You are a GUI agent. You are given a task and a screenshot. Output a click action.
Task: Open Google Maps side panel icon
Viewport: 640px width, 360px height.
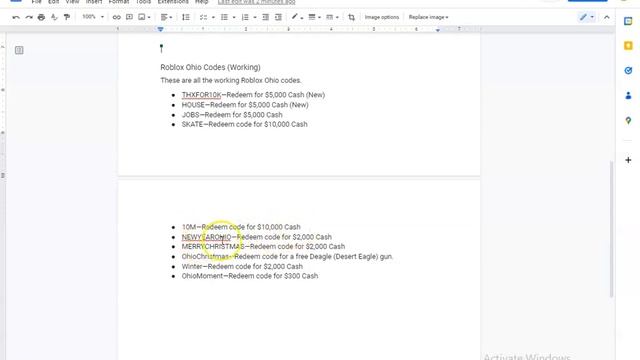point(628,120)
